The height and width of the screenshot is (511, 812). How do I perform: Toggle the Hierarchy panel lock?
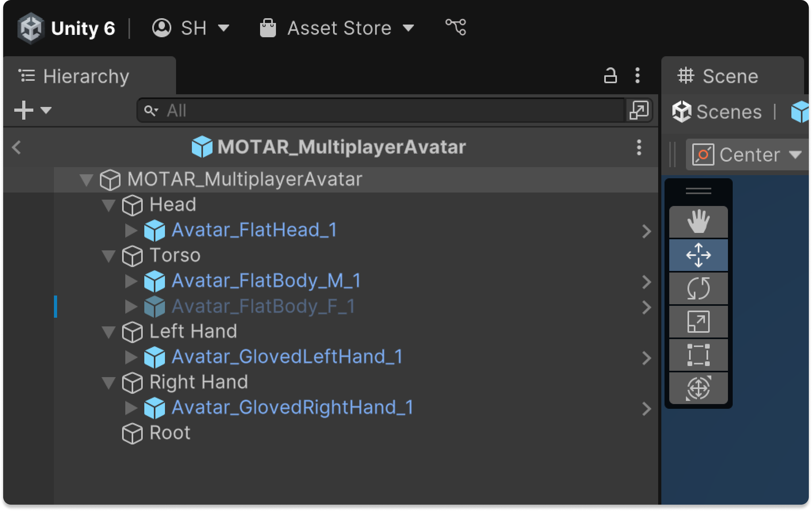tap(610, 76)
